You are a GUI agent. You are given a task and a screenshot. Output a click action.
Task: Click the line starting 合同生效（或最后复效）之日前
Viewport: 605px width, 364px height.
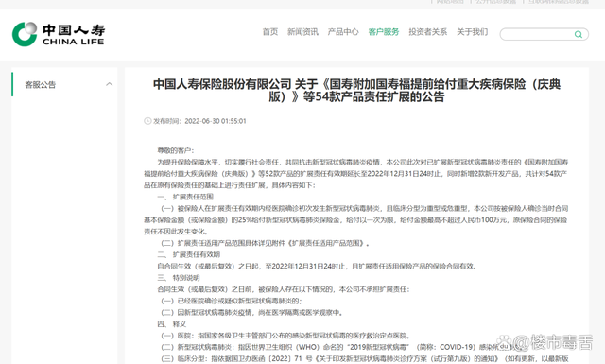pos(284,289)
